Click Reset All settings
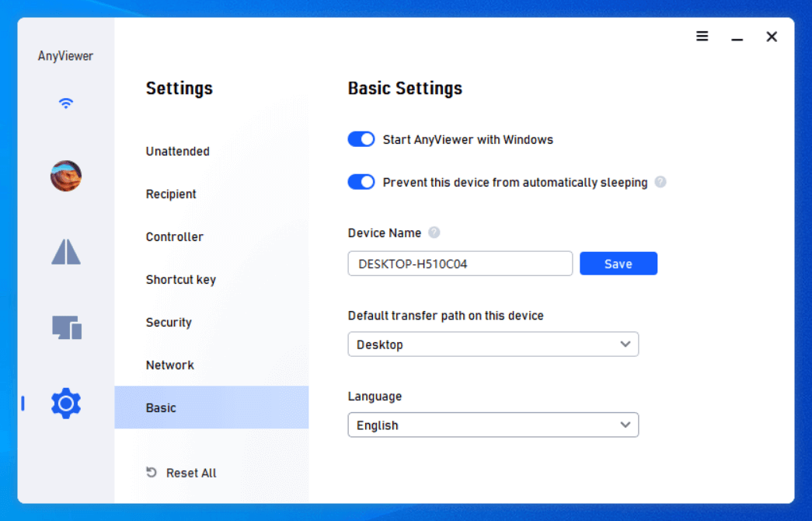812x521 pixels. click(x=181, y=473)
